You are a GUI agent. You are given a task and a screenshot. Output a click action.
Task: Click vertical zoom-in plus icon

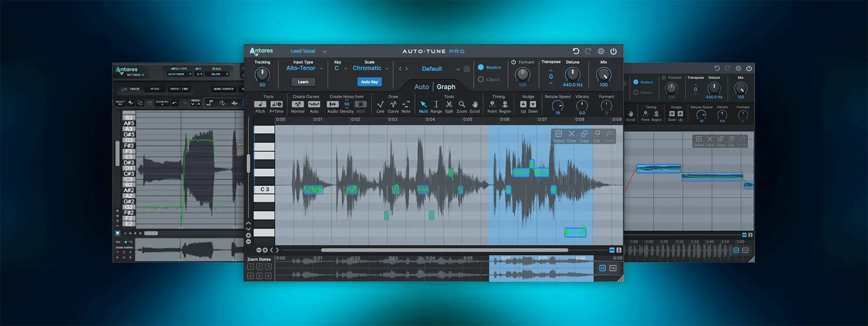(248, 236)
